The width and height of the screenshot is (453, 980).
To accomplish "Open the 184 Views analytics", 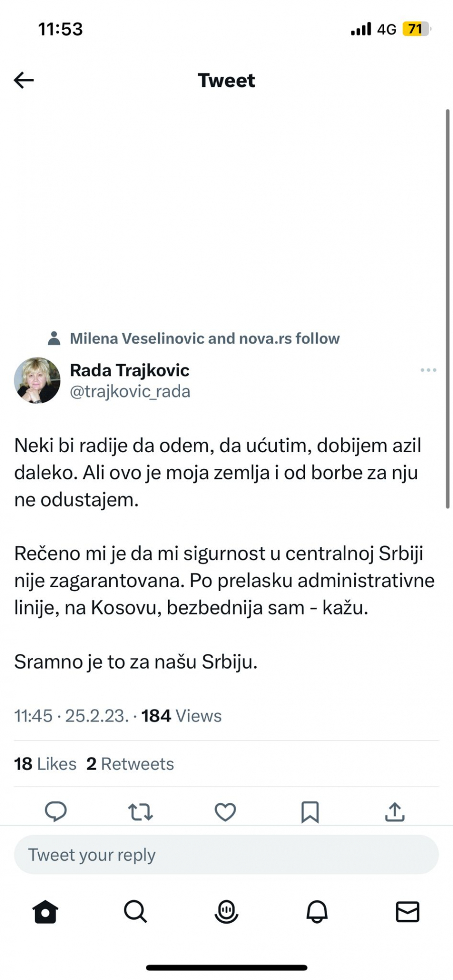I will tap(181, 716).
